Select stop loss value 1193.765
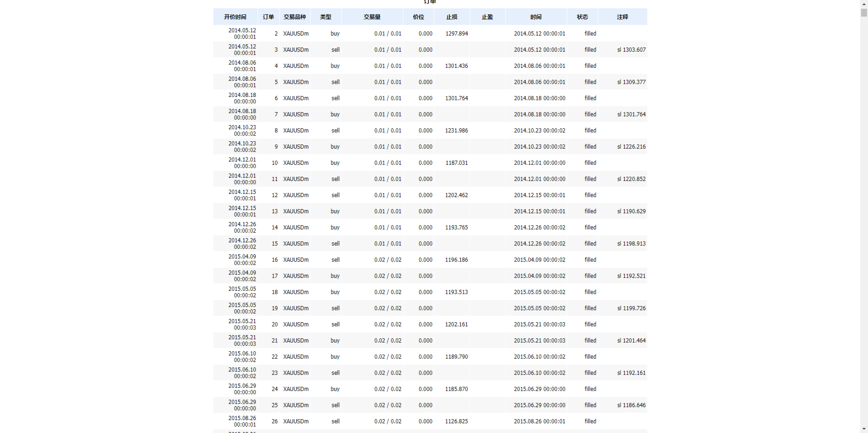This screenshot has height=433, width=868. [457, 228]
